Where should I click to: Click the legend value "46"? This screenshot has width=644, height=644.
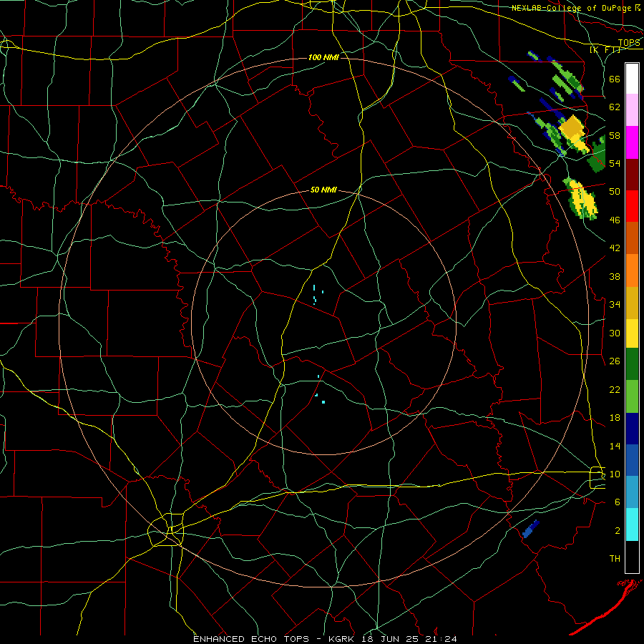615,220
